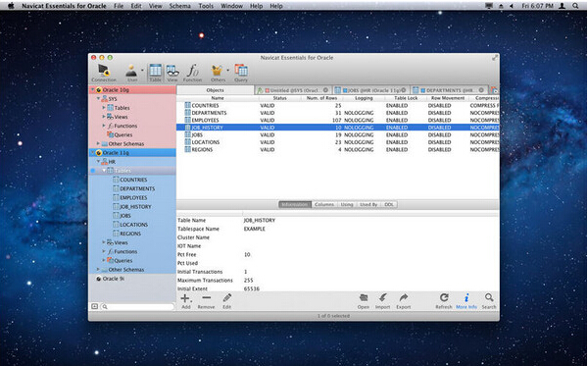The height and width of the screenshot is (366, 588).
Task: Open the User toolbar dropdown arrow
Action: click(x=142, y=70)
